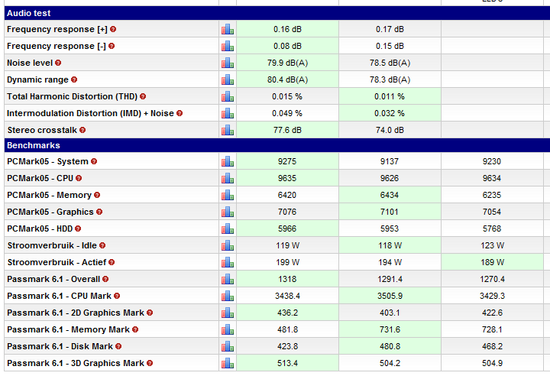Click chart icon beside Dynamic range

(227, 80)
